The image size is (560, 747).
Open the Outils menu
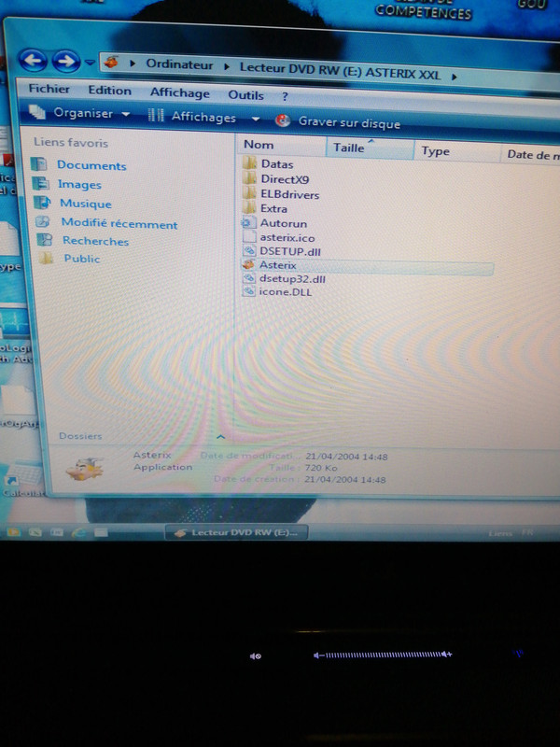(x=245, y=95)
